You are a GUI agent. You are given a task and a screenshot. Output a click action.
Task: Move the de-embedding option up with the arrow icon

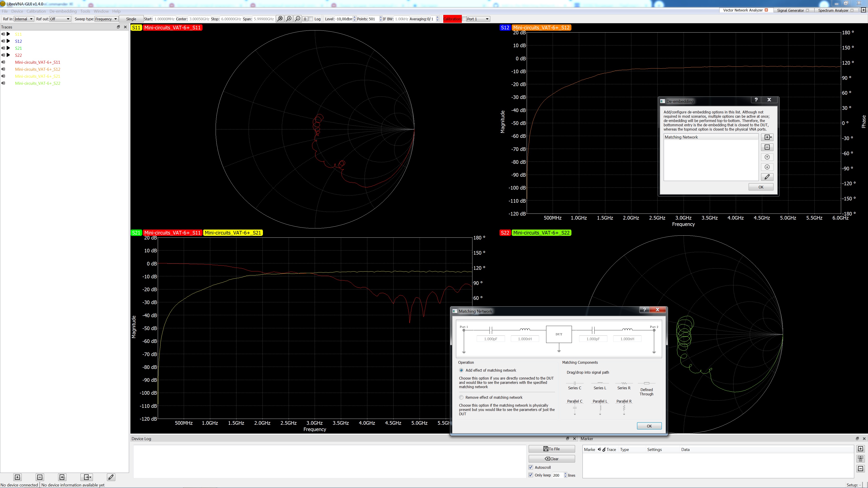pyautogui.click(x=767, y=157)
